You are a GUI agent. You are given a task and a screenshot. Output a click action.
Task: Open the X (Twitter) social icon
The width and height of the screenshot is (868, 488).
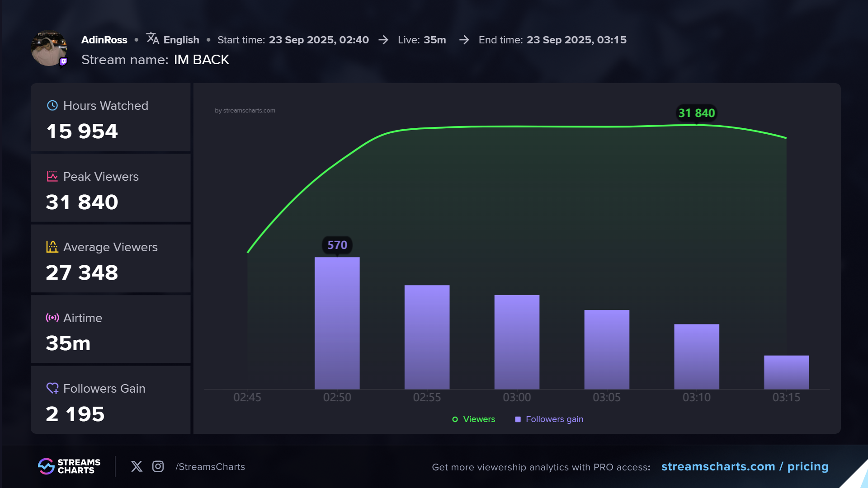tap(137, 466)
